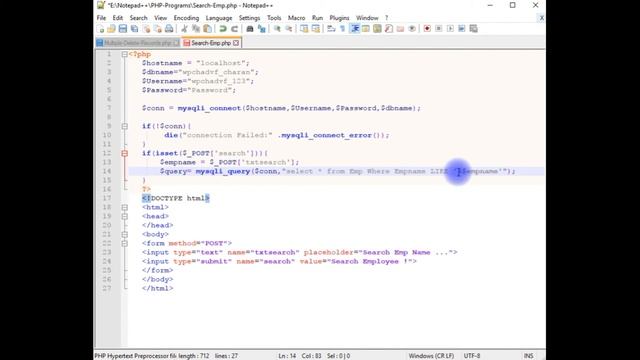The height and width of the screenshot is (360, 640).
Task: Open the Window menu
Action: [367, 18]
